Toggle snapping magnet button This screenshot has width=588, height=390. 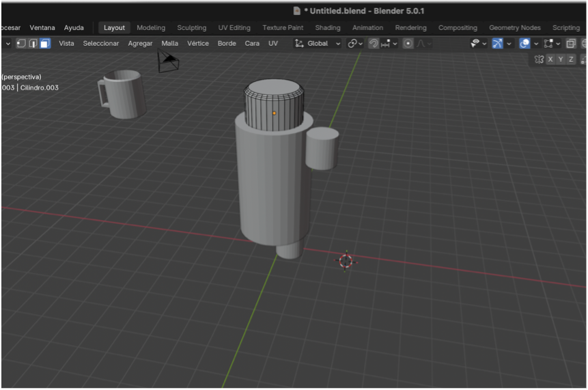[x=374, y=43]
